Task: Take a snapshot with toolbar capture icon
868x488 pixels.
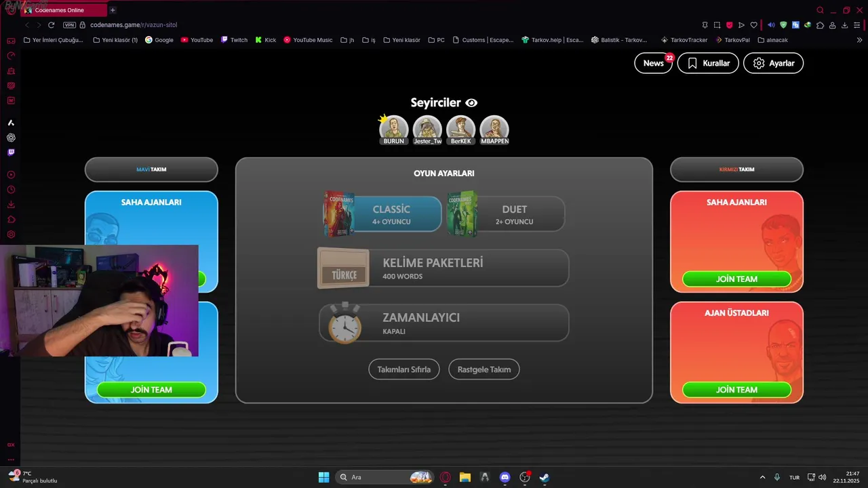Action: pos(717,25)
